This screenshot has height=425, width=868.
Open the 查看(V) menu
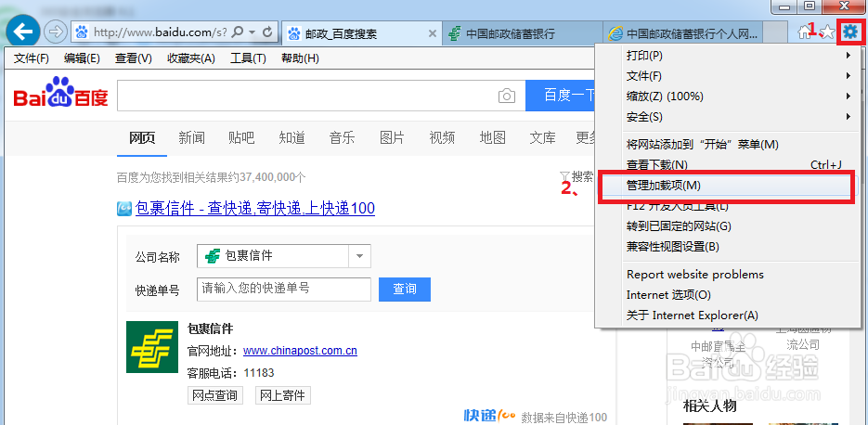click(x=134, y=58)
